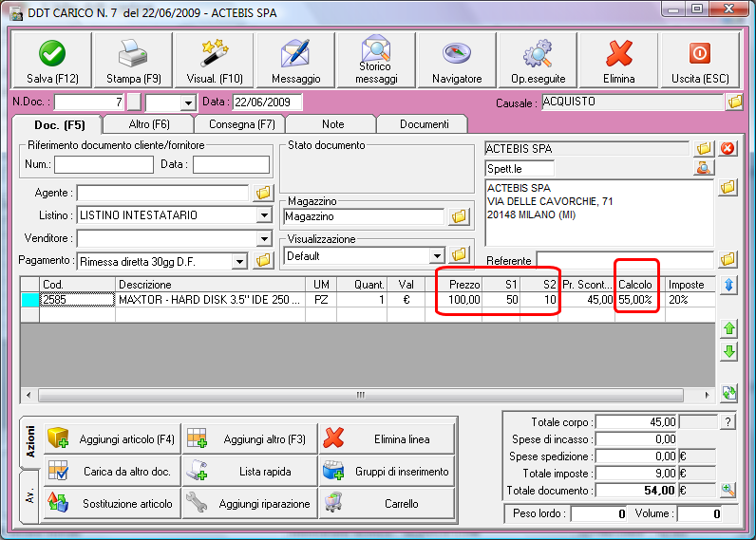Click the blue up-down arrow beside grid header

pyautogui.click(x=729, y=285)
